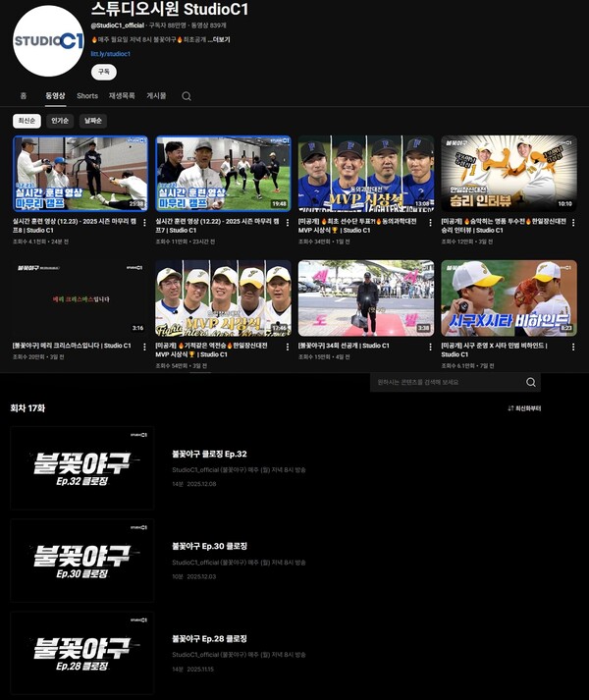Screen dimensions: 589x700
Task: Open options menu for 34회 선공개 video
Action: [430, 347]
